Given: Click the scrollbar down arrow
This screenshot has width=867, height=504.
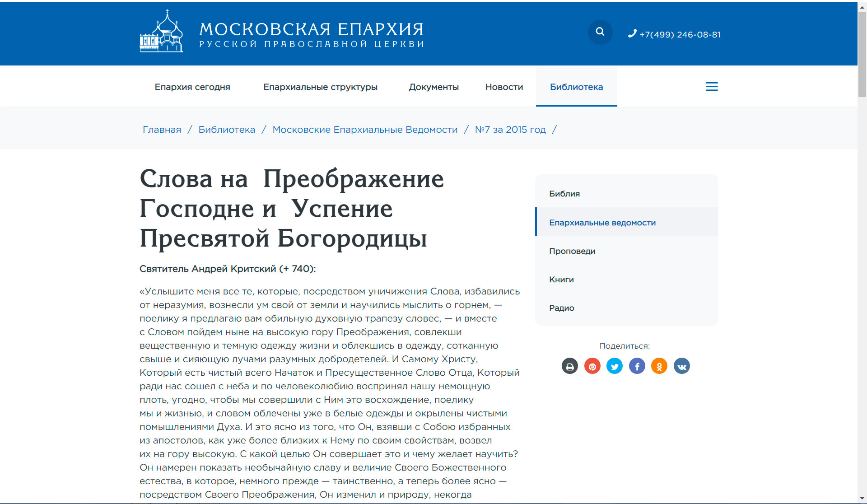Looking at the screenshot, I should tap(862, 499).
